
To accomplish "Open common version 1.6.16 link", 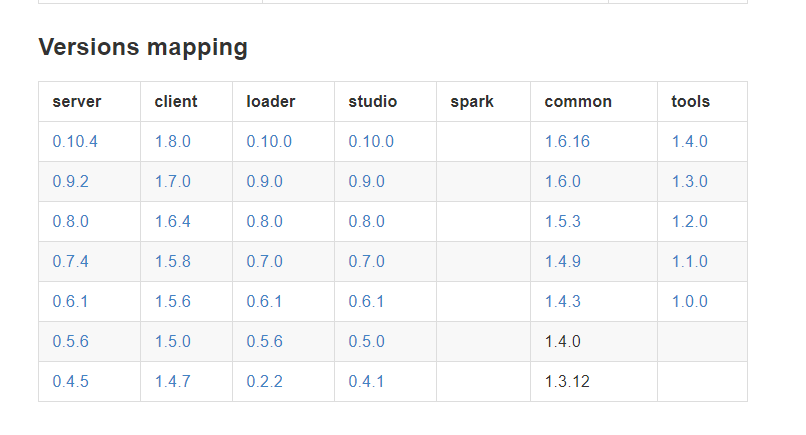I will 567,141.
